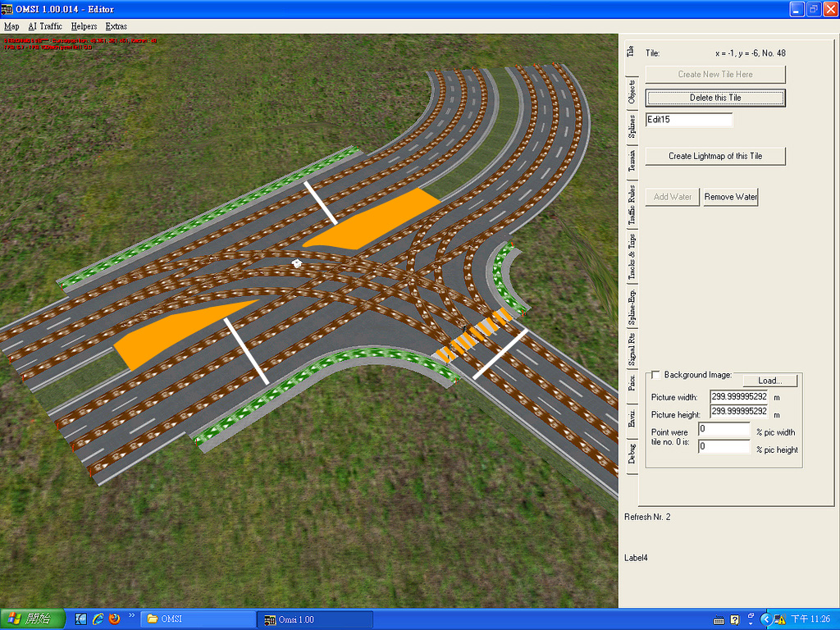Switch to the Splines side tab
Viewport: 840px width, 630px height.
pyautogui.click(x=631, y=127)
